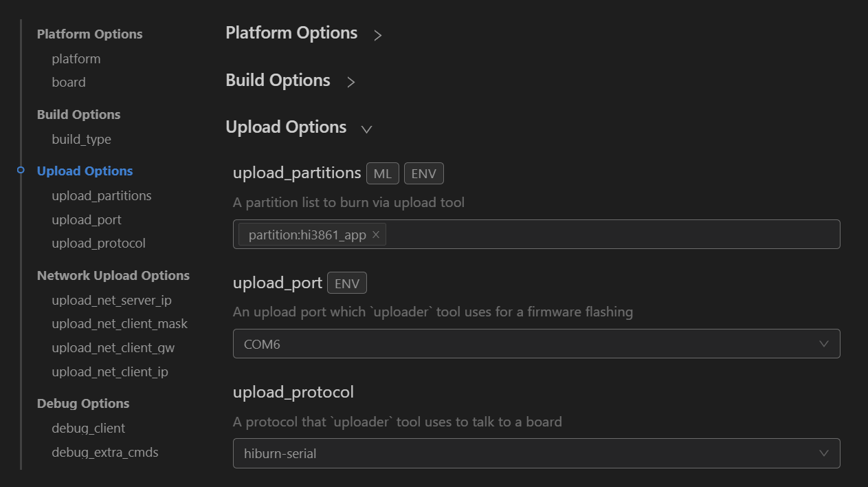Expand the Build Options section chevron
The width and height of the screenshot is (868, 487).
click(x=350, y=83)
